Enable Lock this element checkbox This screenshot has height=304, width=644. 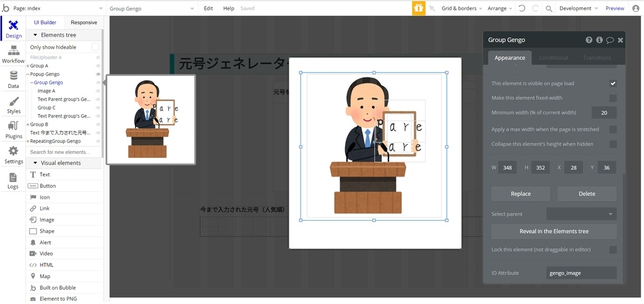pyautogui.click(x=613, y=250)
